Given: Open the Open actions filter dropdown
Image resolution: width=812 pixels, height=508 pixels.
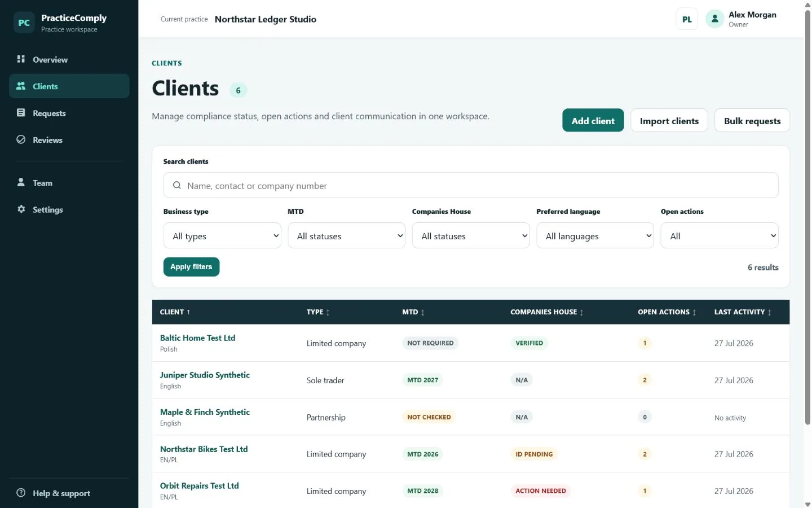Looking at the screenshot, I should [720, 235].
